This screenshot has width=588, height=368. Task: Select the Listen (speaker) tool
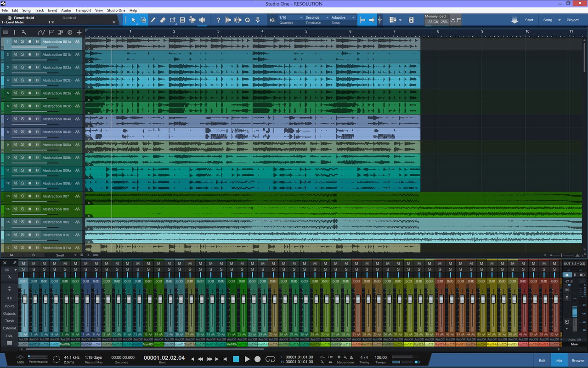(x=202, y=20)
